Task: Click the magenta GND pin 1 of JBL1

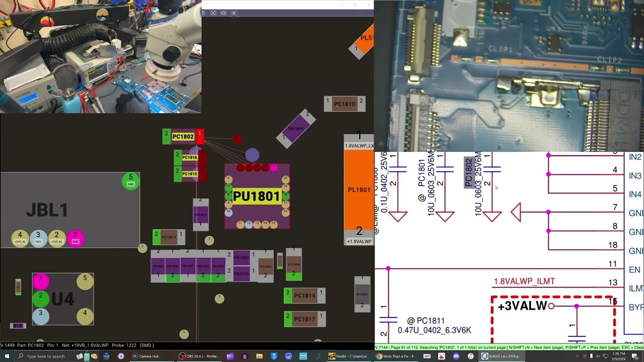Action: [x=75, y=238]
